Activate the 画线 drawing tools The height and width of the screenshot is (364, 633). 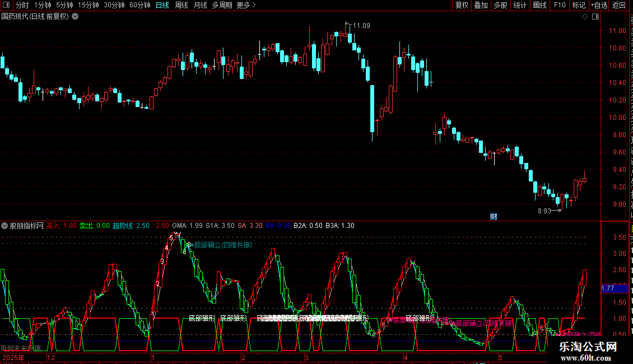coord(540,5)
